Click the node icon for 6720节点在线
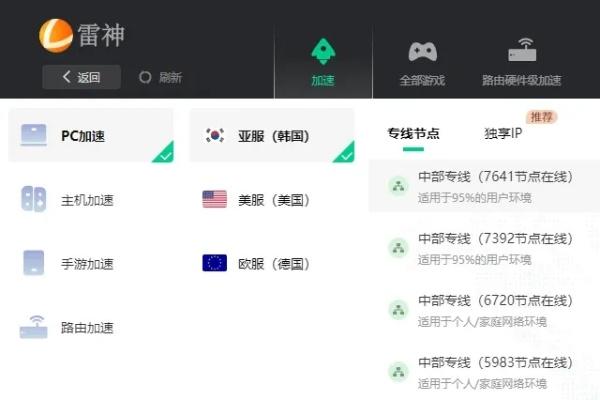The width and height of the screenshot is (600, 400). pyautogui.click(x=398, y=310)
